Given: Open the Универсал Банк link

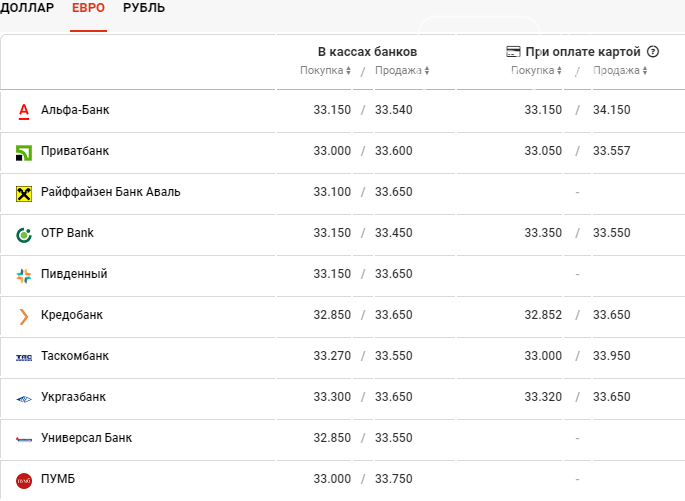Looking at the screenshot, I should [86, 438].
